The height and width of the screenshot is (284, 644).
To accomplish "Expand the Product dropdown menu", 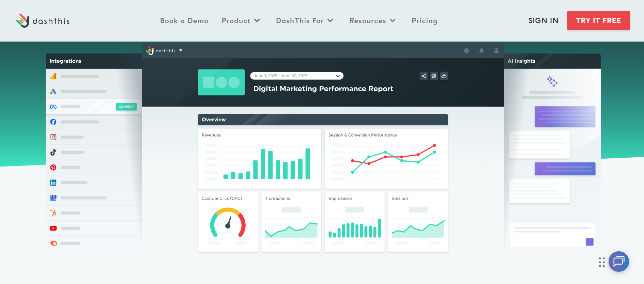I will pyautogui.click(x=241, y=21).
